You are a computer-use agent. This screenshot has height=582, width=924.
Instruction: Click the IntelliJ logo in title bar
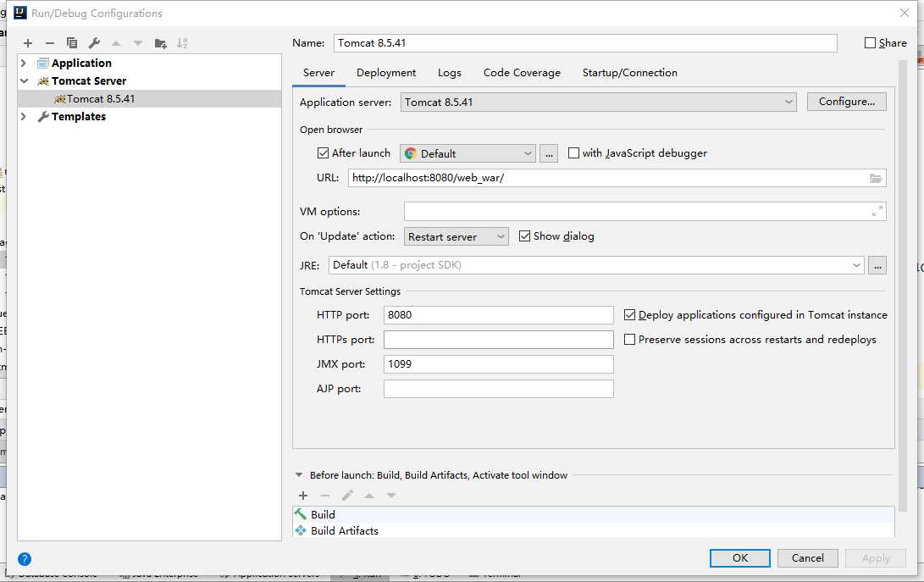click(20, 13)
